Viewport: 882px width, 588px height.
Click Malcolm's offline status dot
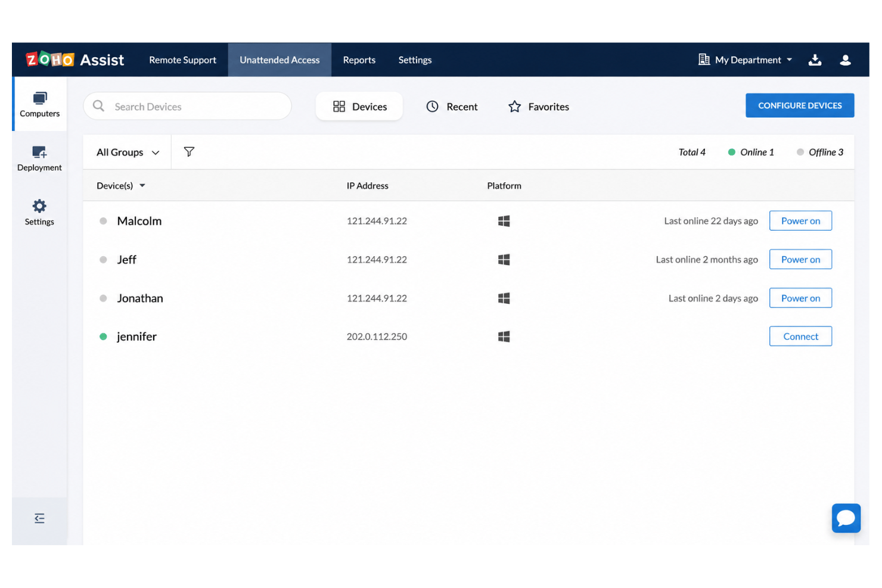103,221
